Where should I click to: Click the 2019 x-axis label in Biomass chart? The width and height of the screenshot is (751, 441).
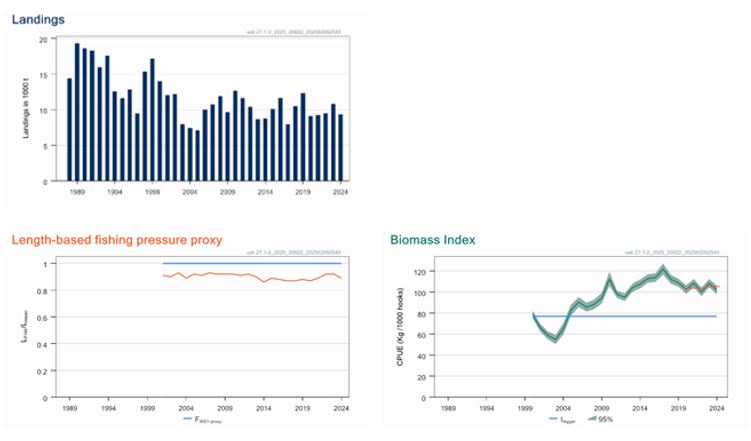pyautogui.click(x=678, y=408)
